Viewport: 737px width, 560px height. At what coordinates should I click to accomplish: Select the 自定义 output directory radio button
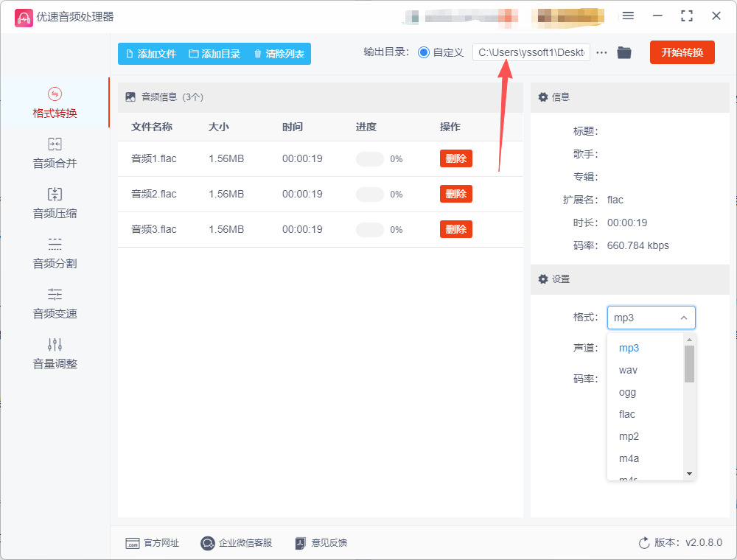coord(424,52)
